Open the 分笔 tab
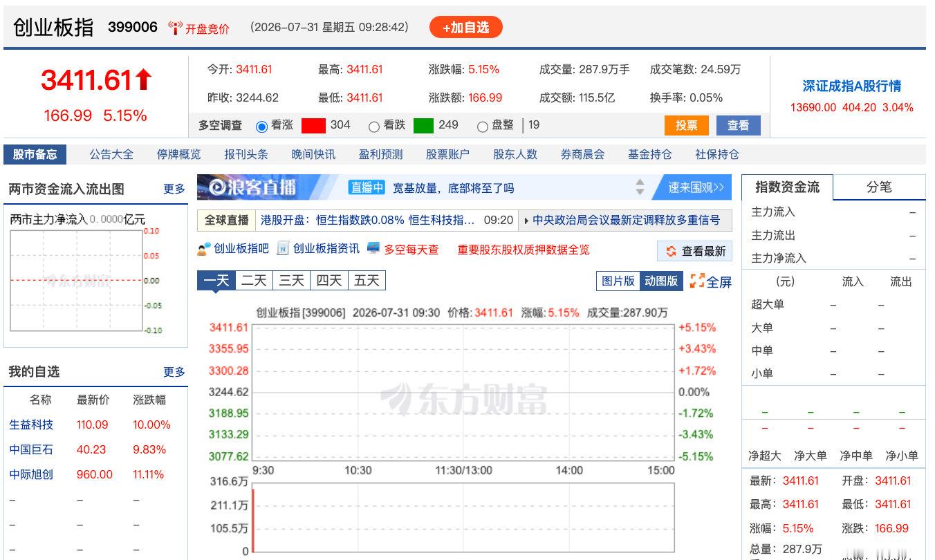The image size is (935, 560). tap(879, 187)
